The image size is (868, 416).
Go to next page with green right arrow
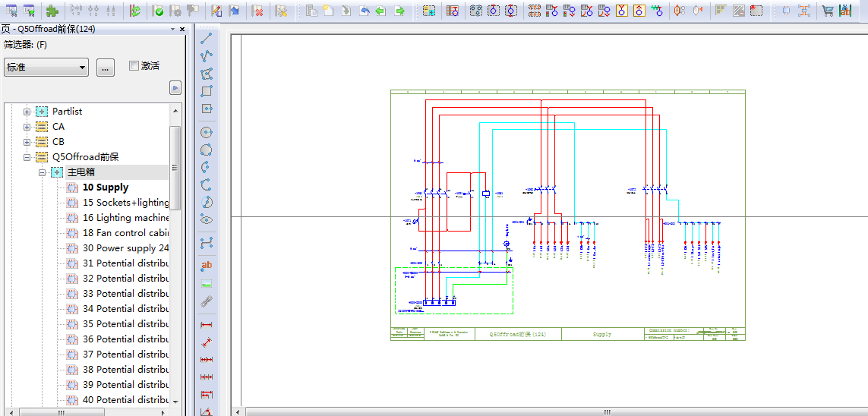[x=398, y=10]
